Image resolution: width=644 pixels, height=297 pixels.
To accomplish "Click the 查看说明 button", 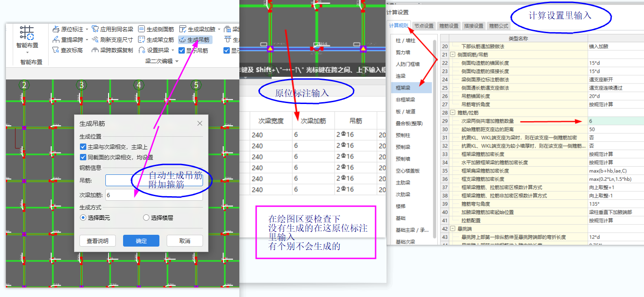I will click(98, 241).
